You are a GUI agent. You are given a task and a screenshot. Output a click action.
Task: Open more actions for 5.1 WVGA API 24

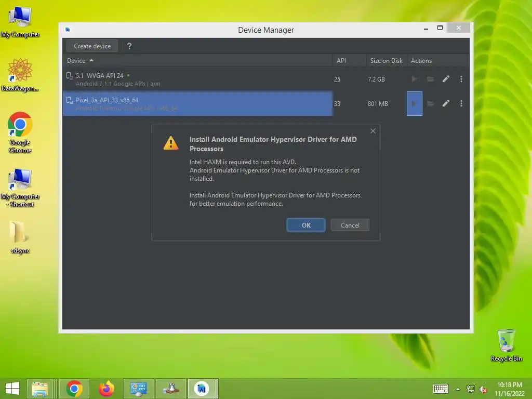[461, 79]
